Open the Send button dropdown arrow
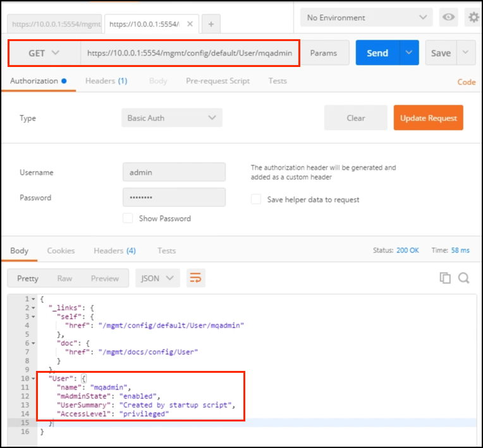The image size is (483, 448). pos(409,52)
